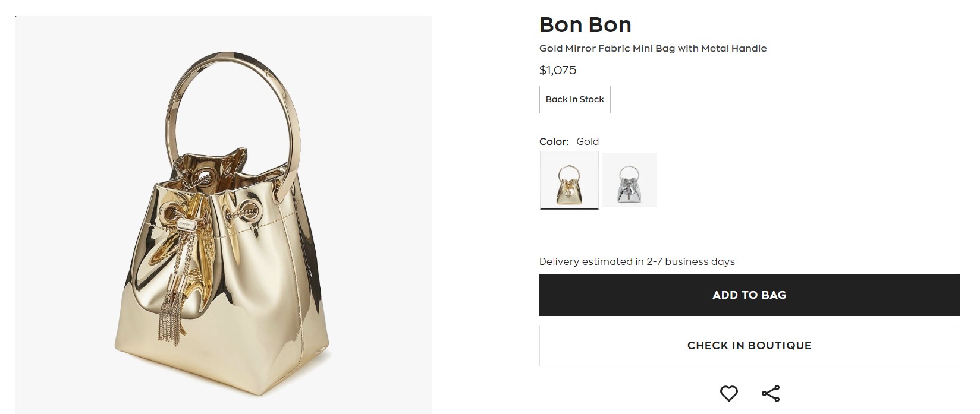Click CHECK IN BOUTIQUE button

(749, 346)
